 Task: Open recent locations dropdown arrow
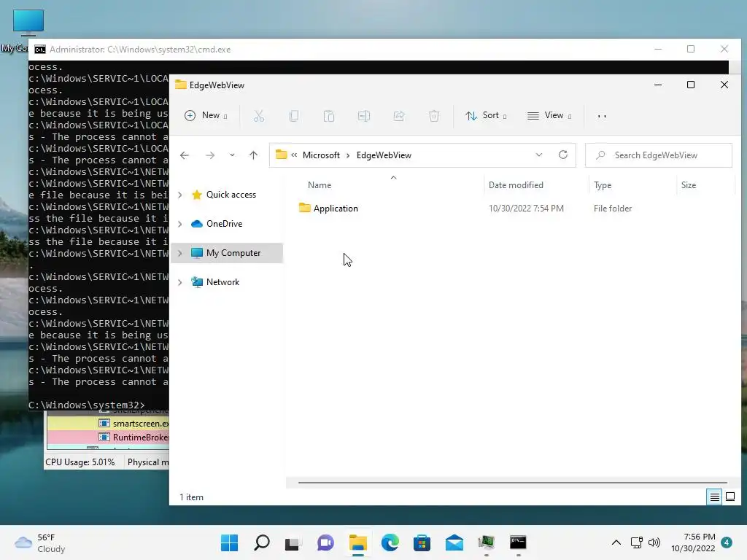click(x=232, y=155)
